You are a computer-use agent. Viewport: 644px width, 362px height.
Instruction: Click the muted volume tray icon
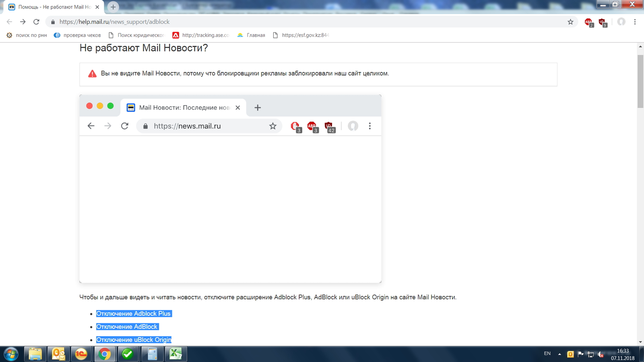click(601, 354)
